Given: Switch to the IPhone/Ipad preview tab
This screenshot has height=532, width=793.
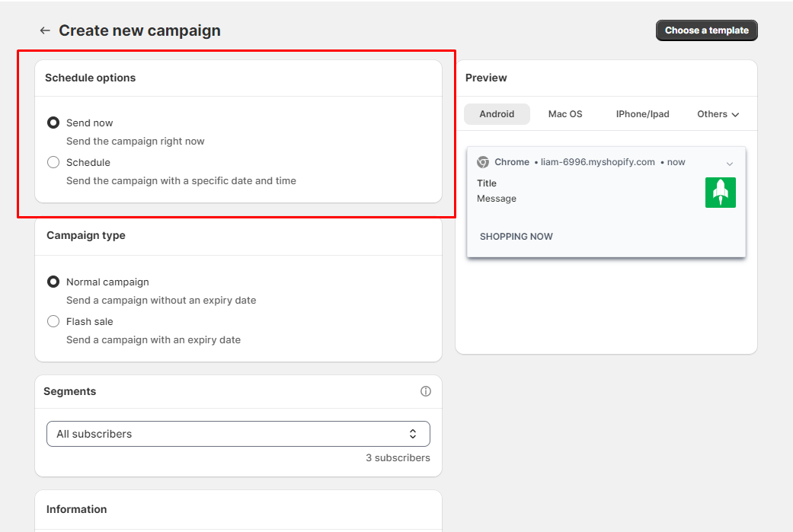Looking at the screenshot, I should tap(642, 114).
